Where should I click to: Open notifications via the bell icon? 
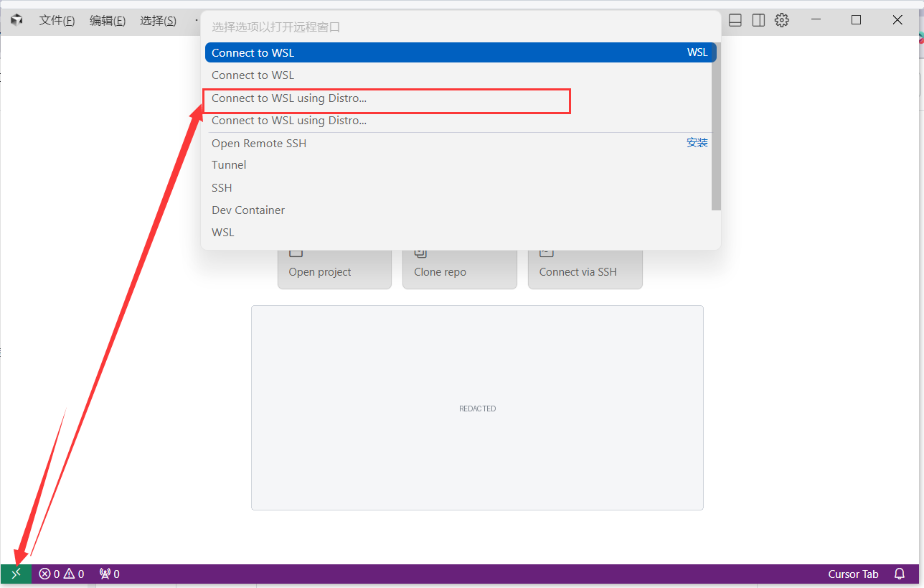[x=900, y=574]
